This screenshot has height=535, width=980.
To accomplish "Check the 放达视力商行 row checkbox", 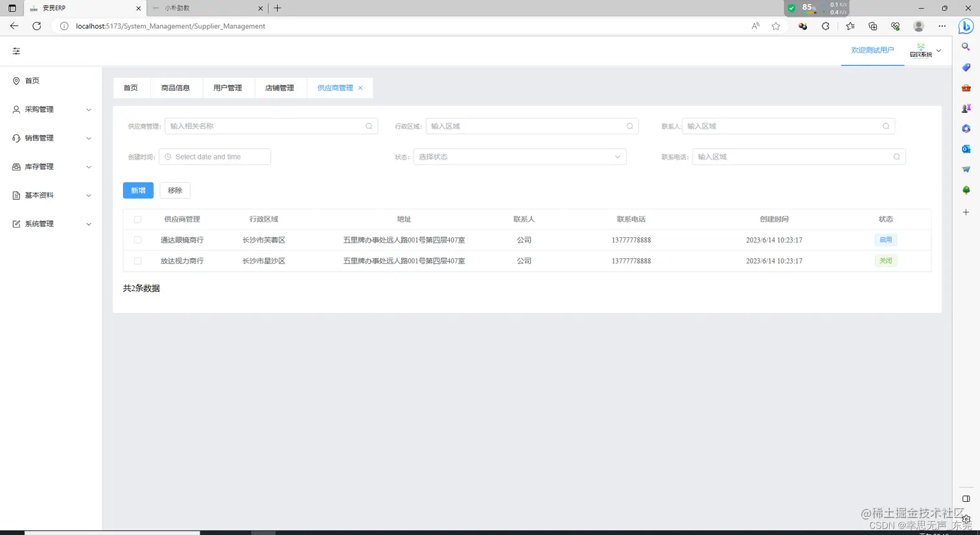I will click(x=137, y=261).
